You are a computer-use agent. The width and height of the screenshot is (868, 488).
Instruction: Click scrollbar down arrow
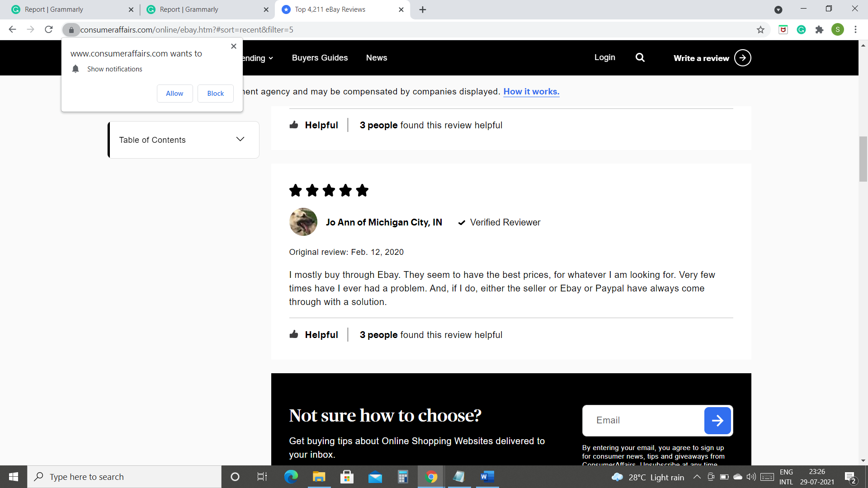point(863,460)
